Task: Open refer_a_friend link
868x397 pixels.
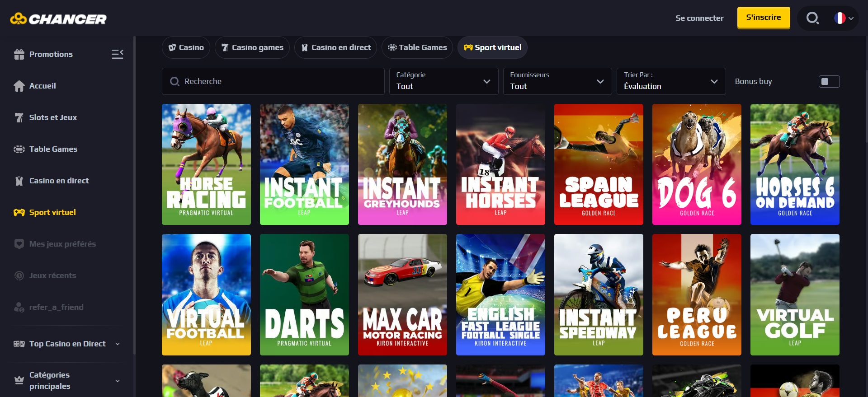Action: (x=57, y=307)
